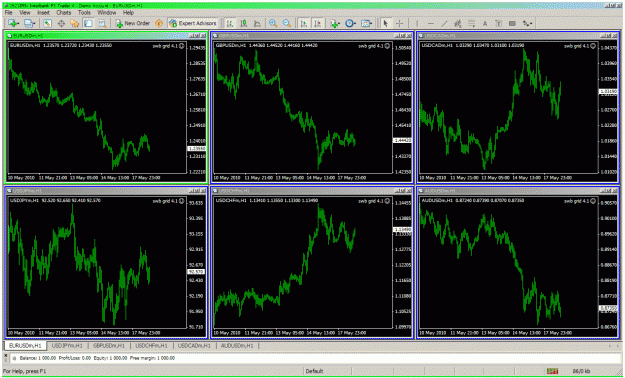Image resolution: width=625 pixels, height=378 pixels.
Task: Select the Crosshair tool
Action: [x=399, y=24]
